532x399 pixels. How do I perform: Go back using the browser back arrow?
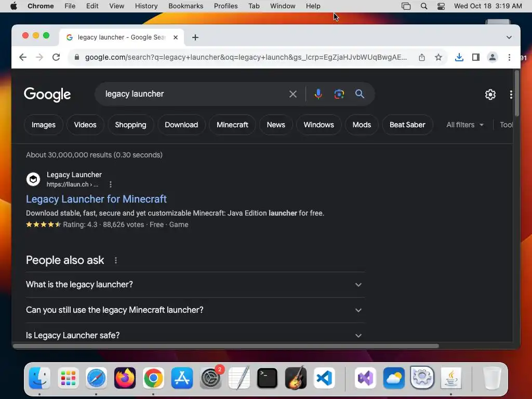point(23,57)
